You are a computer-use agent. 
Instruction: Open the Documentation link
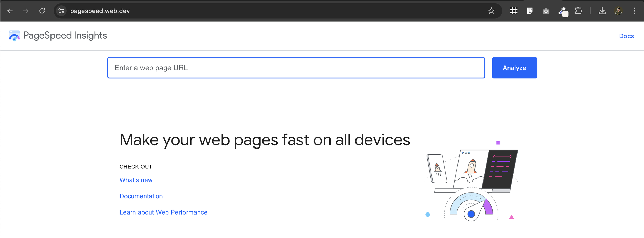(x=141, y=196)
